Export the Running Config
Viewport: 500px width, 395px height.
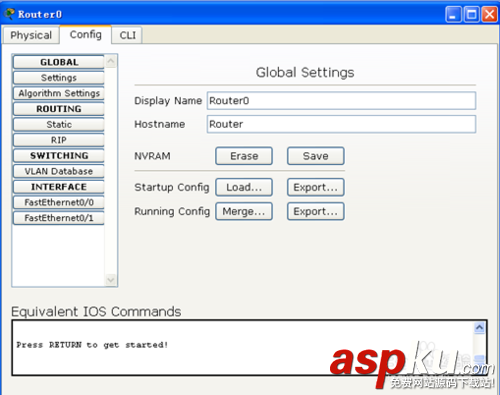click(x=316, y=211)
